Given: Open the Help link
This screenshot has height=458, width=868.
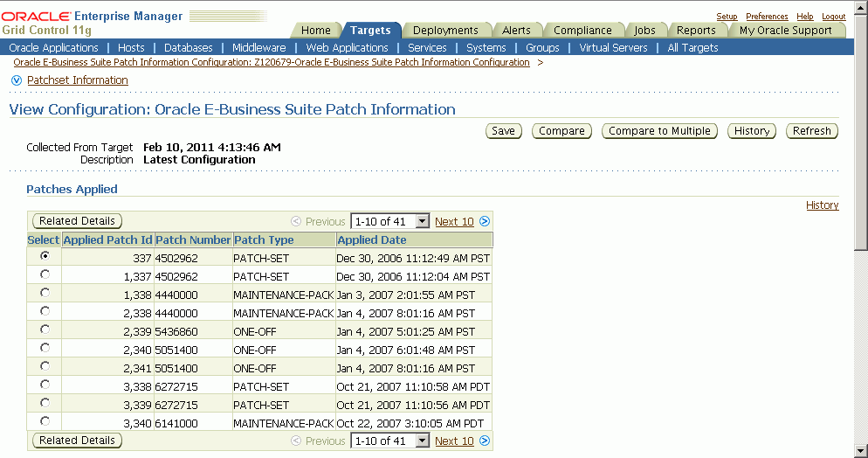Looking at the screenshot, I should click(805, 17).
